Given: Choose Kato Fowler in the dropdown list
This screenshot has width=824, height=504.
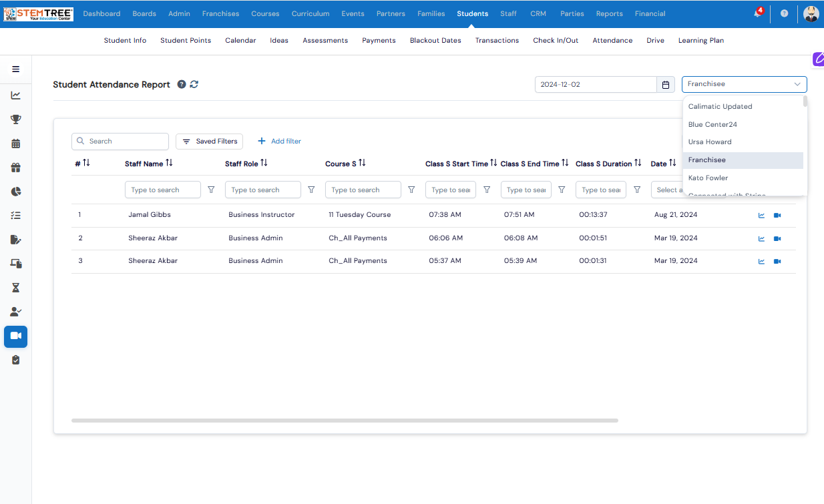Looking at the screenshot, I should click(x=708, y=178).
